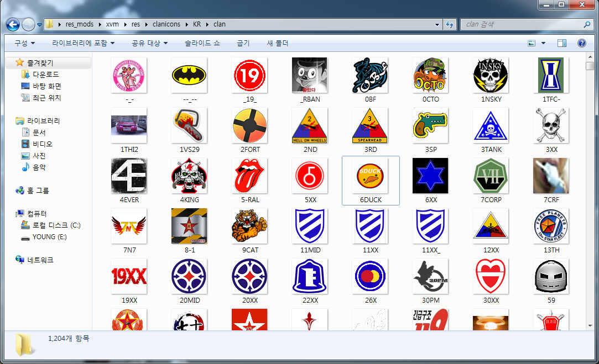Refresh the current folder view
Image resolution: width=599 pixels, height=364 pixels.
coord(450,24)
